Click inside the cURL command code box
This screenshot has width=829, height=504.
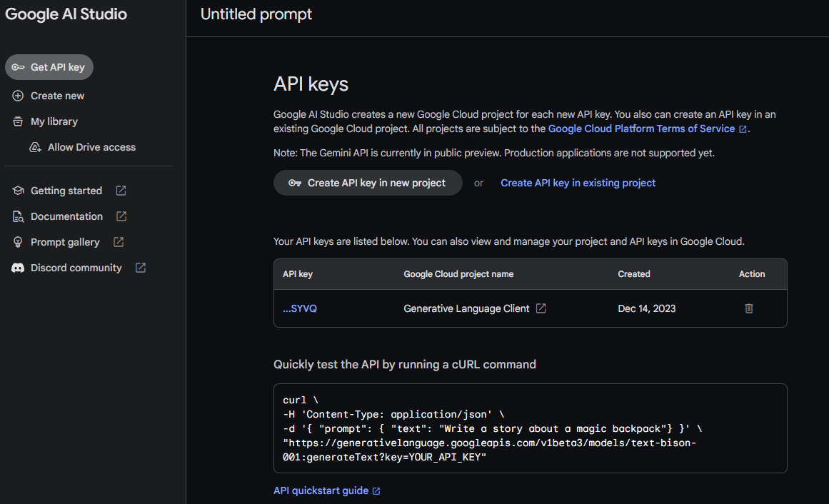(530, 428)
